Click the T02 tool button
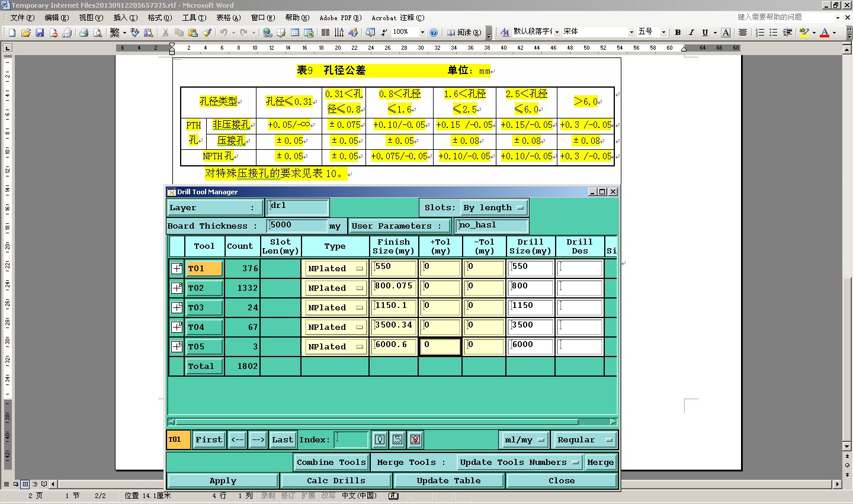The height and width of the screenshot is (504, 853). click(x=204, y=288)
